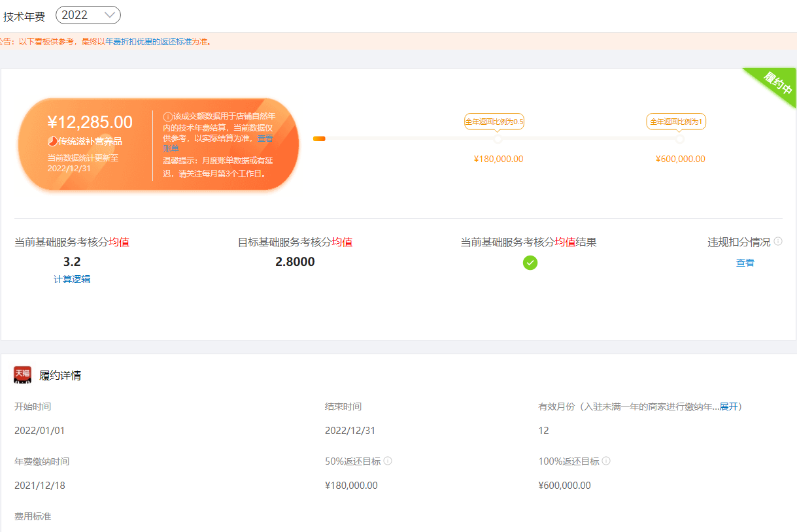Click the info icon beside 100%返还目标

(x=606, y=461)
